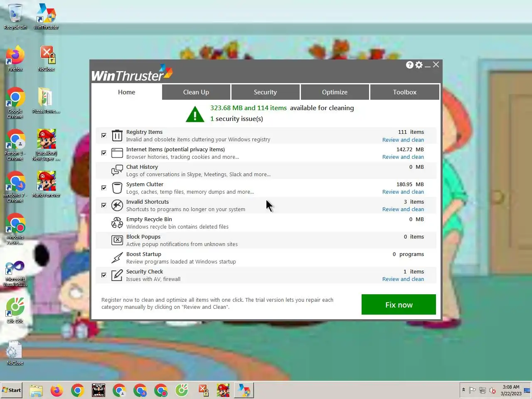The width and height of the screenshot is (532, 399).
Task: Select Microsoft Visual Studio desktop shortcut
Action: 15,273
